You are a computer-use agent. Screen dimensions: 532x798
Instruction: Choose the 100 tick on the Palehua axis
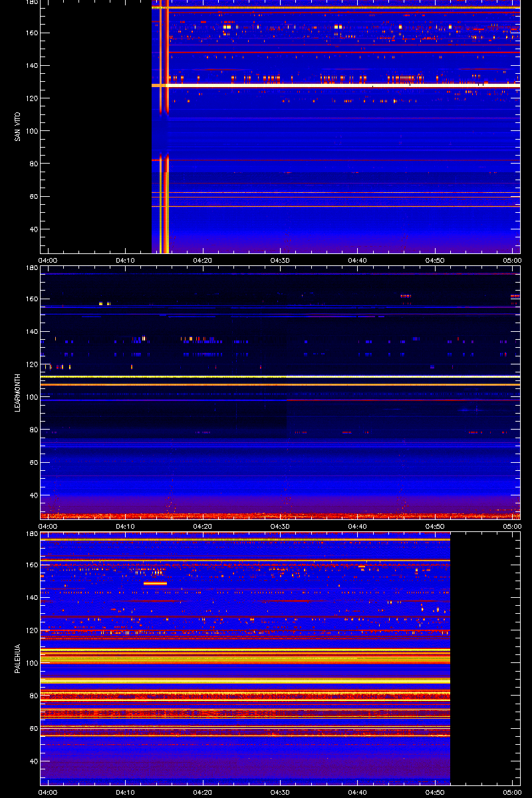tap(31, 663)
